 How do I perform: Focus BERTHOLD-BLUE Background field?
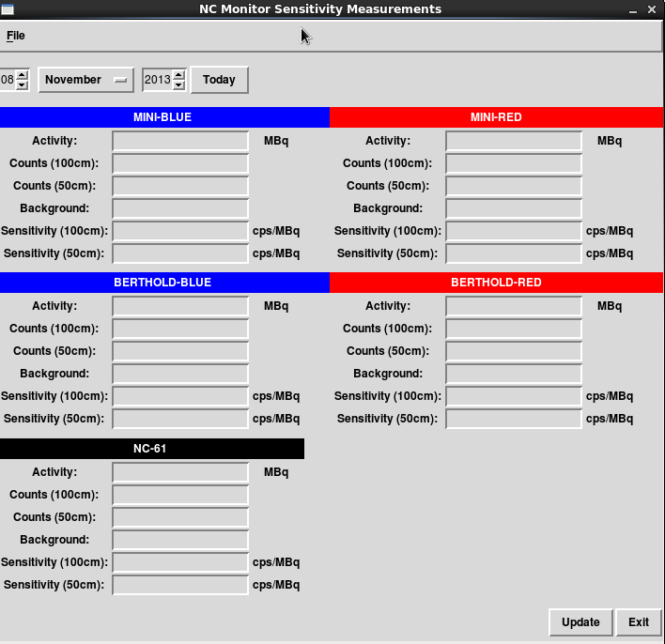pos(180,374)
